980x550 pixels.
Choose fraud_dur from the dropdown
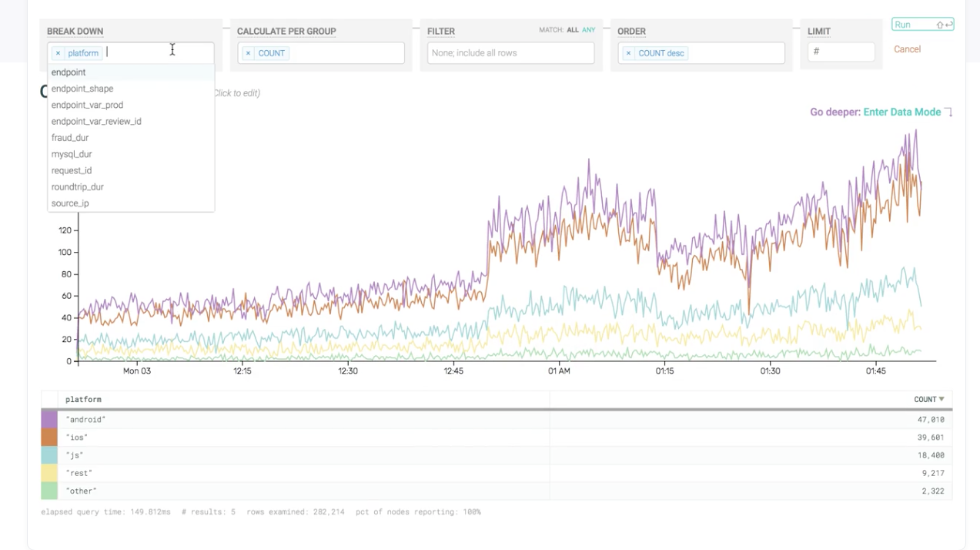pos(131,138)
